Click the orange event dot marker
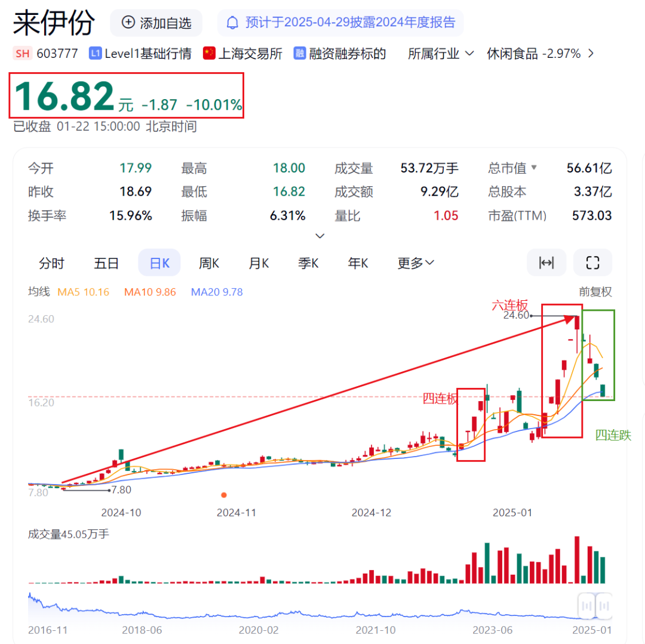 224,495
